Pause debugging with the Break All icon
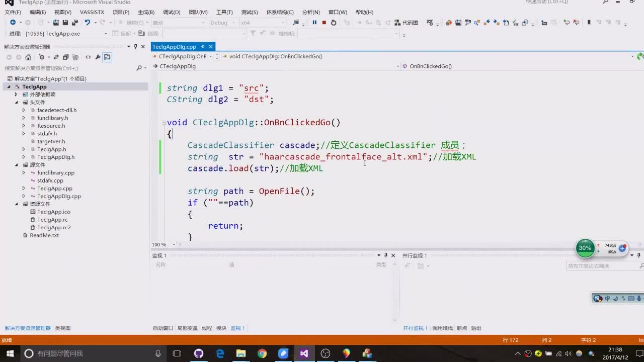This screenshot has width=644, height=362. click(314, 23)
